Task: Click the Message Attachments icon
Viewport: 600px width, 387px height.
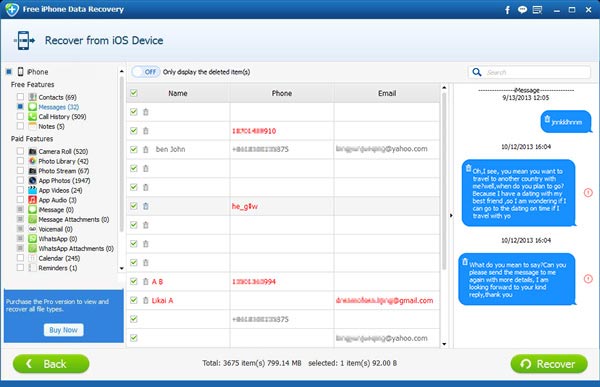Action: [x=33, y=219]
